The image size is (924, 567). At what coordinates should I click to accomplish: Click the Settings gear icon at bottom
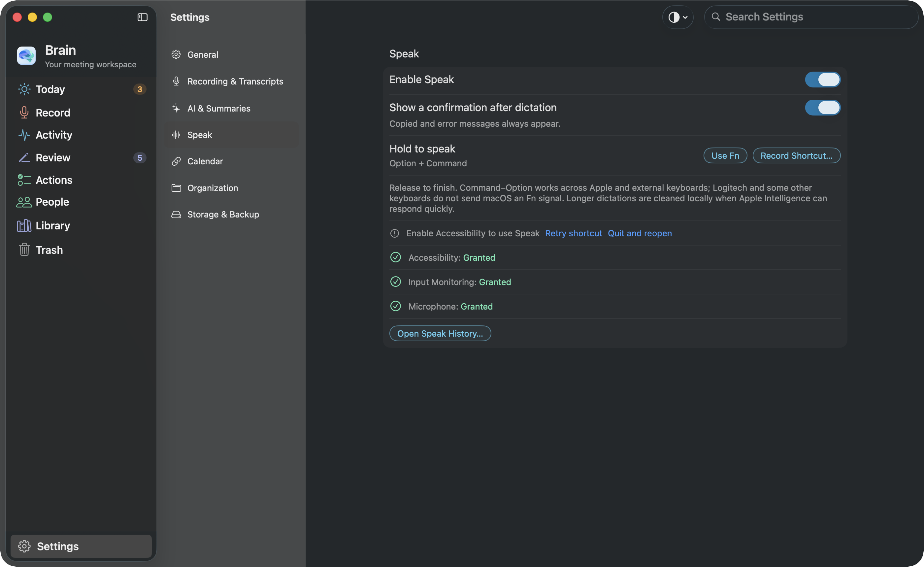tap(24, 546)
